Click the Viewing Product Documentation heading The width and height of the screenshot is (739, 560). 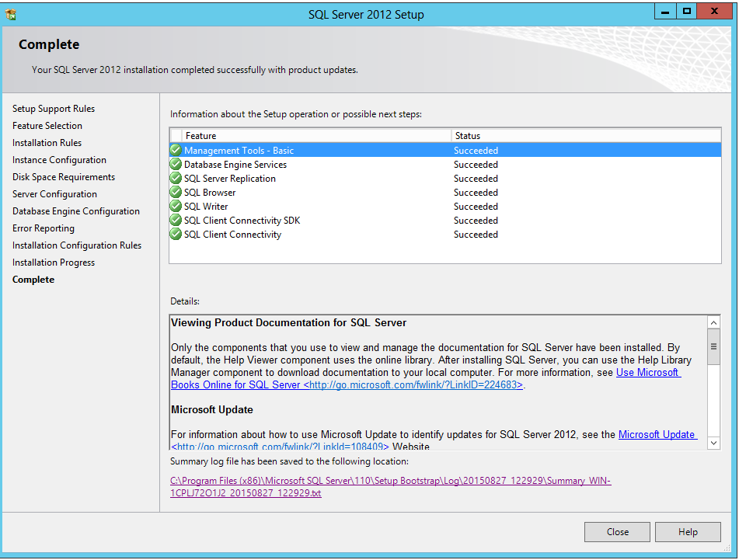[288, 322]
